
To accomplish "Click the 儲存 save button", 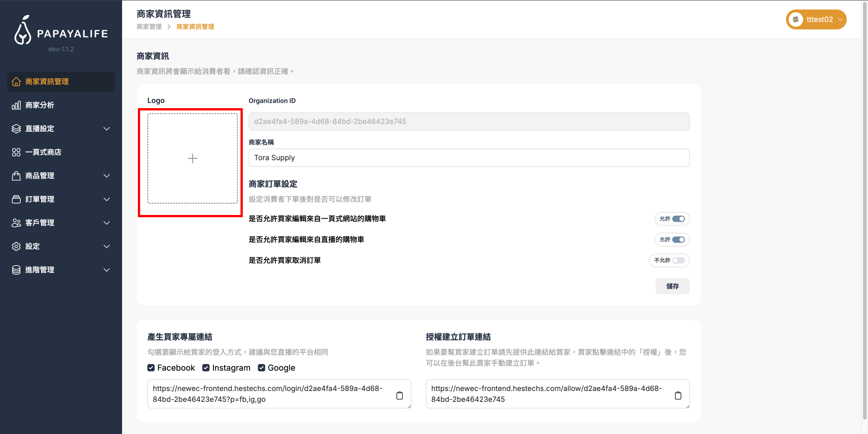I will [x=672, y=286].
